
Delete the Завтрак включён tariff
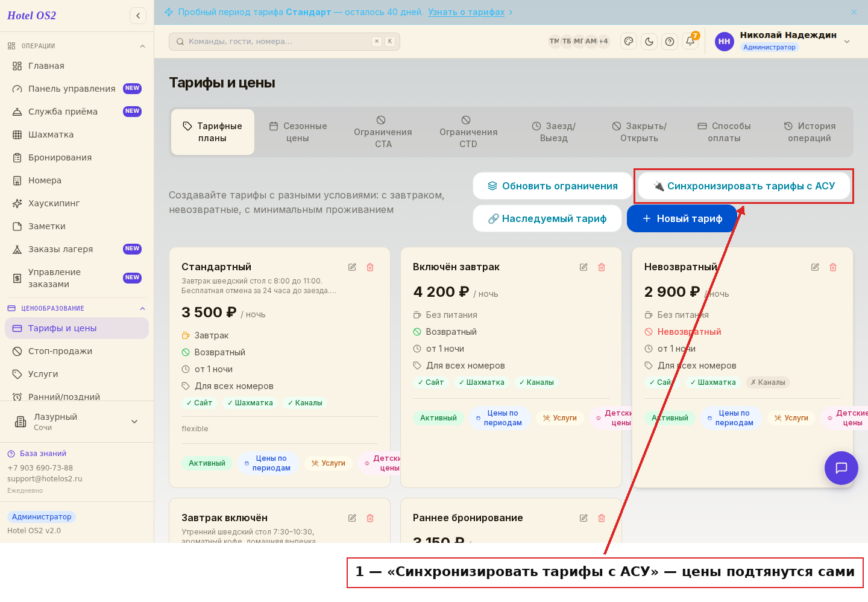click(x=370, y=518)
